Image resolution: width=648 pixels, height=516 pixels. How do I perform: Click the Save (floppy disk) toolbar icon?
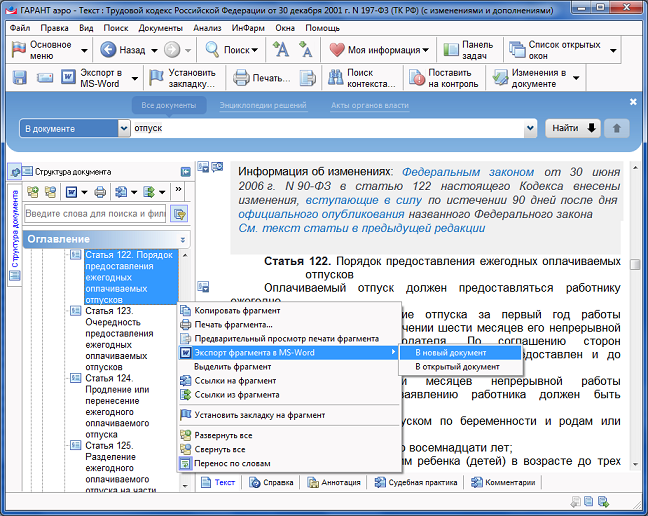point(20,78)
